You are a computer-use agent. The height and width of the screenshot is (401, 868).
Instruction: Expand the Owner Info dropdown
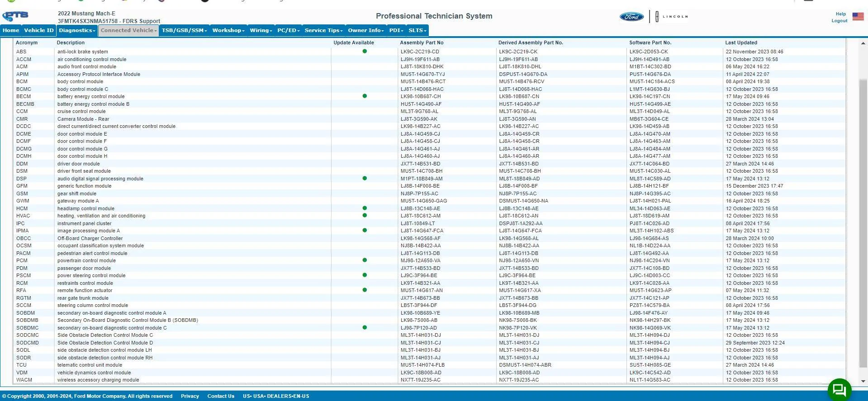366,30
